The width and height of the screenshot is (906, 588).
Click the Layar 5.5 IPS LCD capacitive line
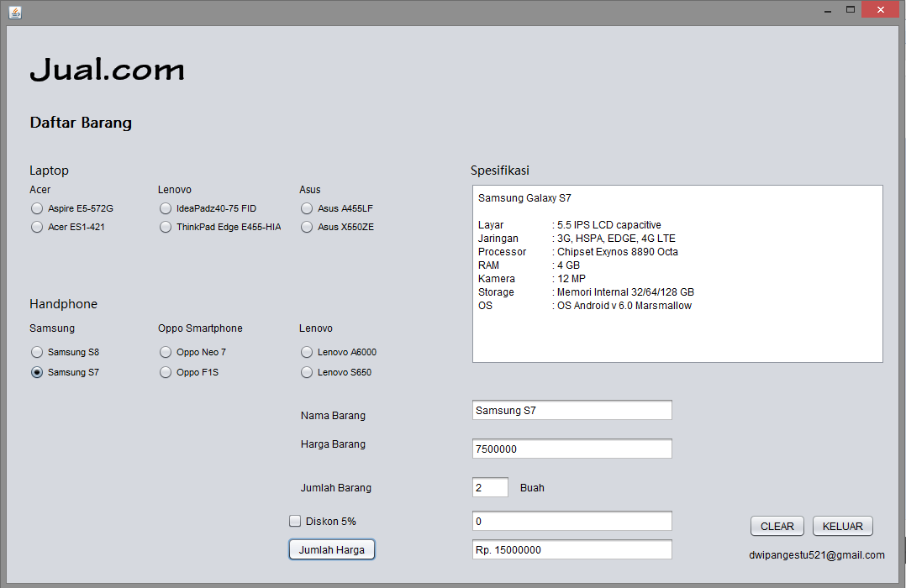point(570,224)
